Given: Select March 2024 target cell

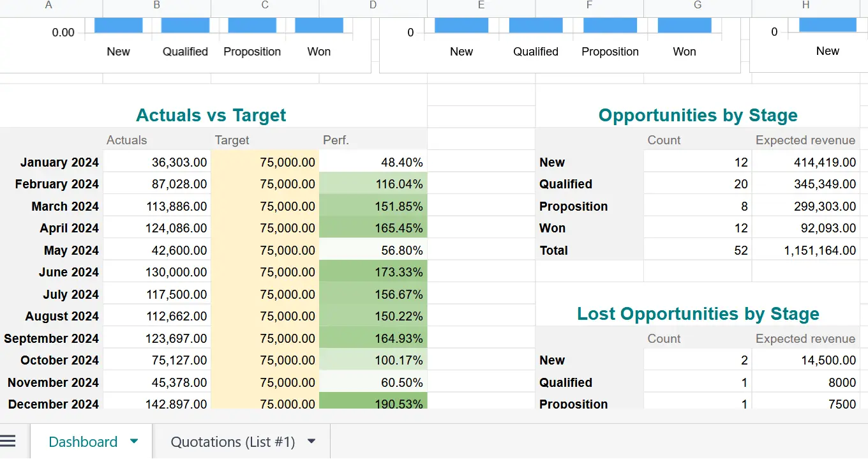Looking at the screenshot, I should point(265,206).
